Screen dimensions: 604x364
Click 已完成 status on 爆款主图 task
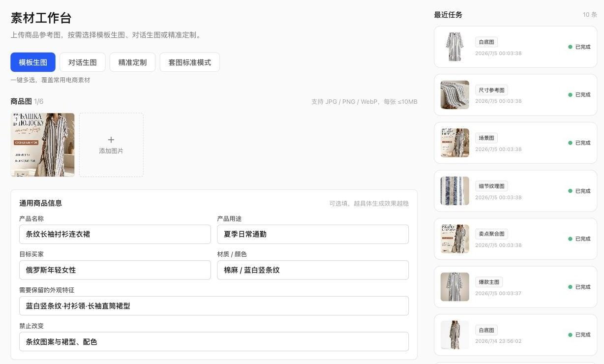(579, 287)
